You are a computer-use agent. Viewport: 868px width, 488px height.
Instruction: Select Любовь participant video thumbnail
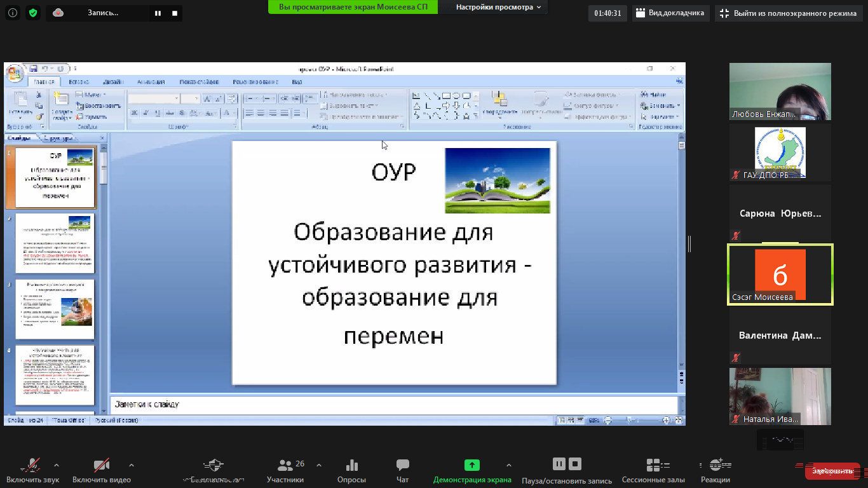(780, 91)
